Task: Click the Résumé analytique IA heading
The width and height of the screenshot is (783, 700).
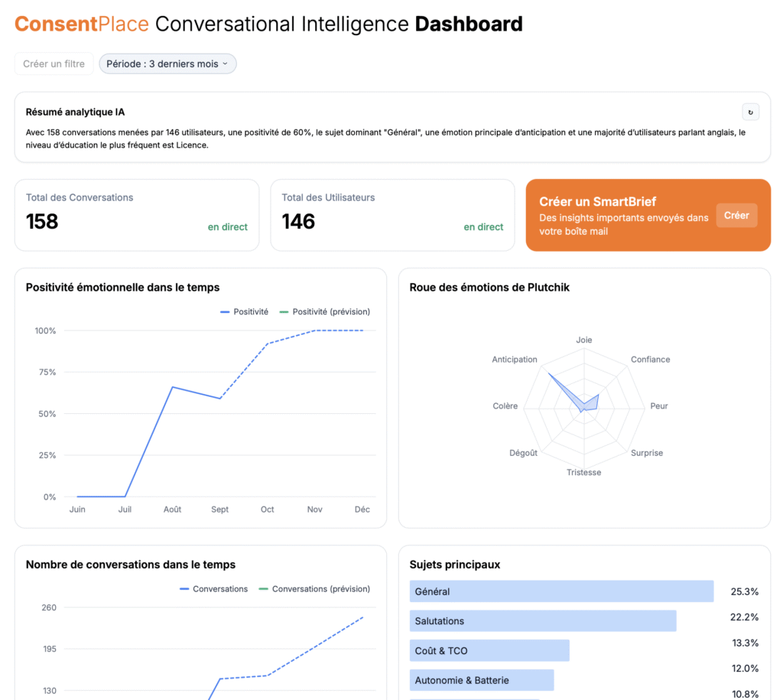Action: point(76,112)
